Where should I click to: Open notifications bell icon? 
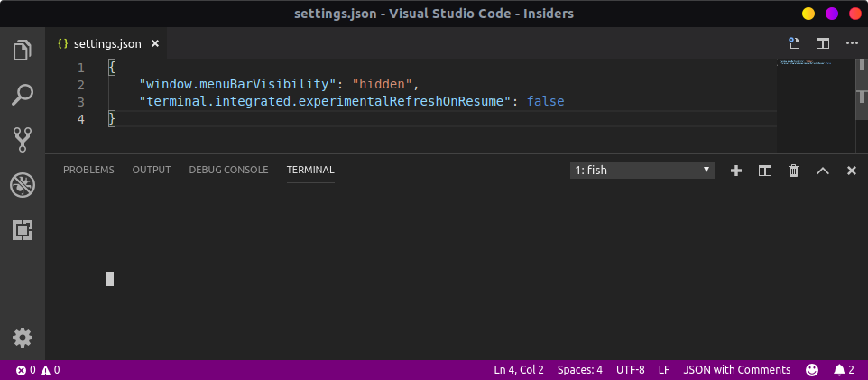coord(844,370)
